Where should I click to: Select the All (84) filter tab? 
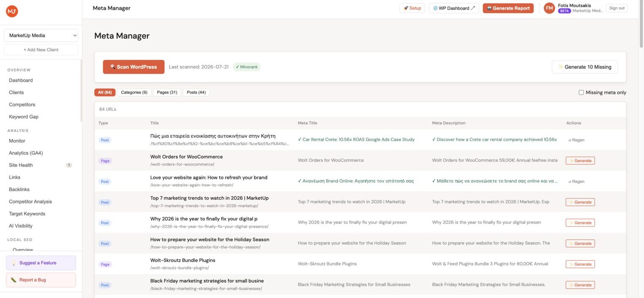pyautogui.click(x=105, y=92)
